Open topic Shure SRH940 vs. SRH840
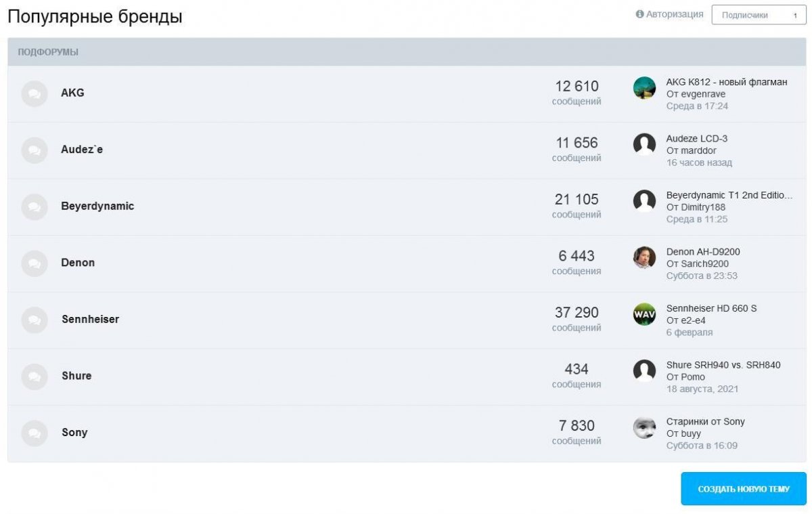This screenshot has width=812, height=514. (723, 365)
